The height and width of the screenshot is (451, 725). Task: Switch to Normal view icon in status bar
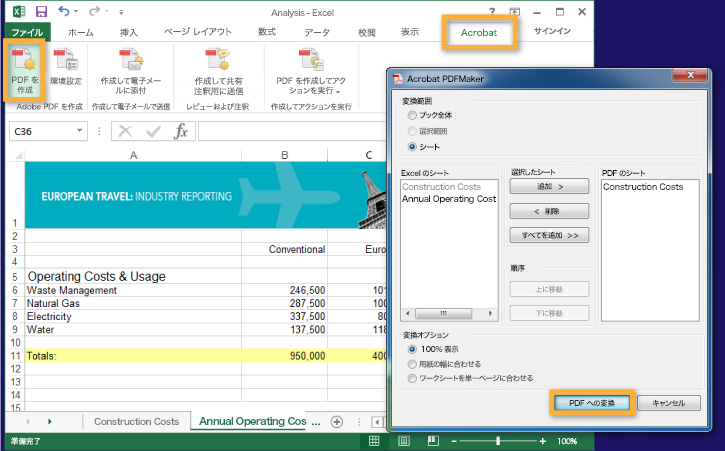(x=374, y=441)
